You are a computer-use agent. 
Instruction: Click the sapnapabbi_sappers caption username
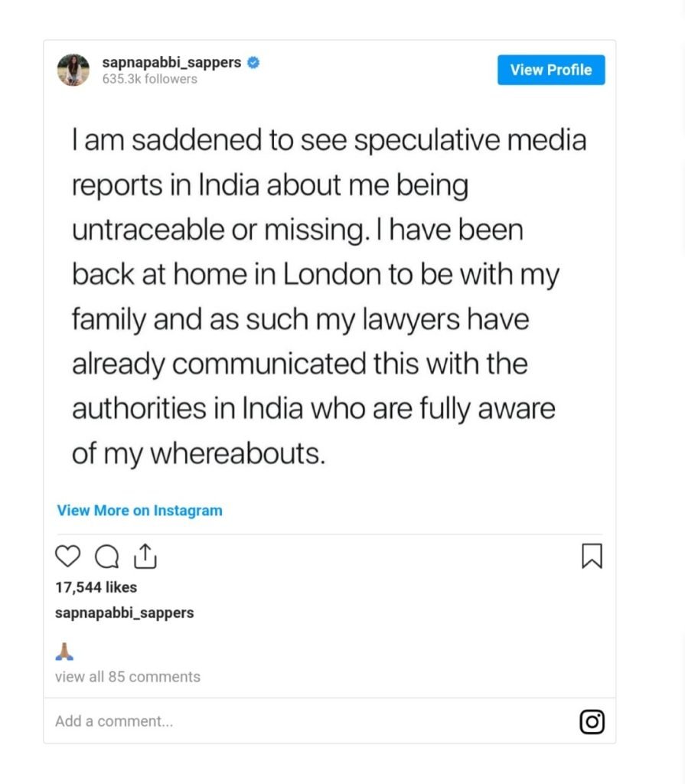[124, 612]
